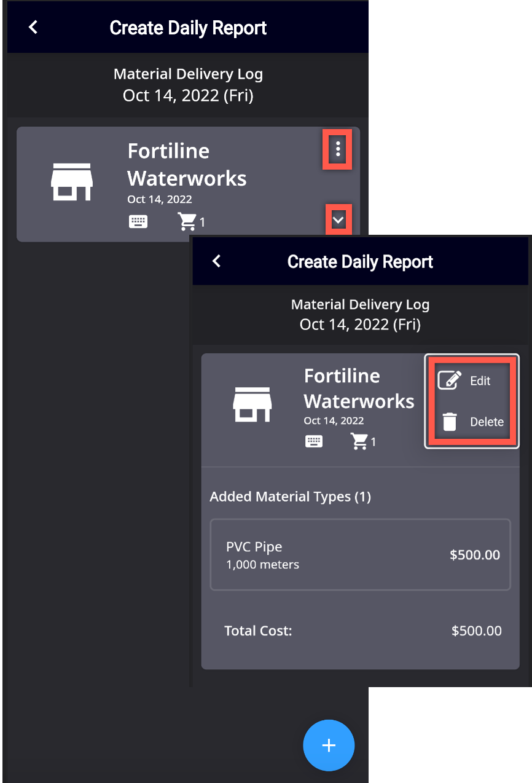Click Material Delivery Log heading in rear screen
Screen dimensions: 532x783
[x=188, y=75]
